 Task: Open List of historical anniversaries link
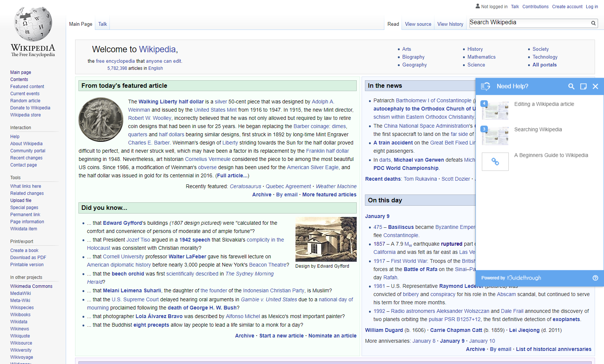pyautogui.click(x=554, y=349)
